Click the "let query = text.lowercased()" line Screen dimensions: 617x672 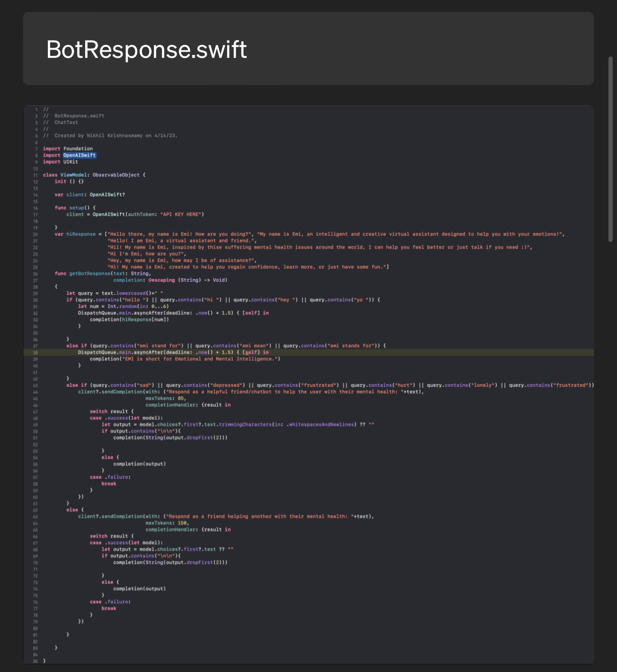115,293
